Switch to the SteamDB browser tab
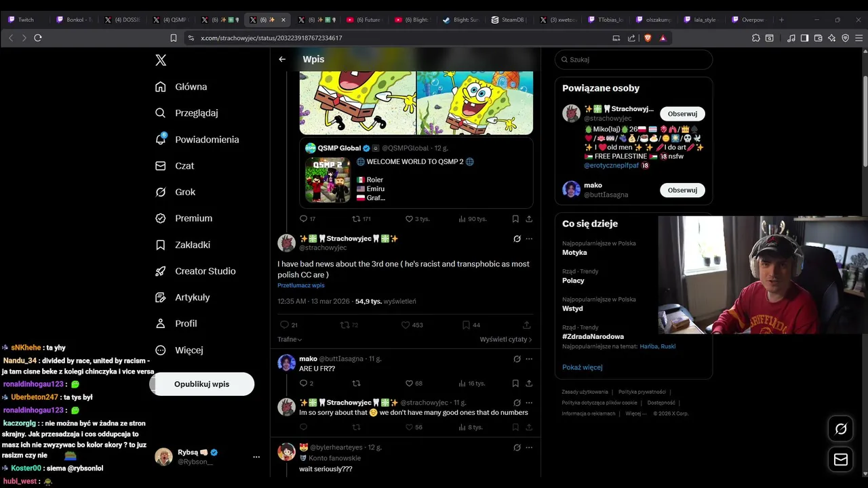Image resolution: width=868 pixels, height=488 pixels. tap(510, 20)
